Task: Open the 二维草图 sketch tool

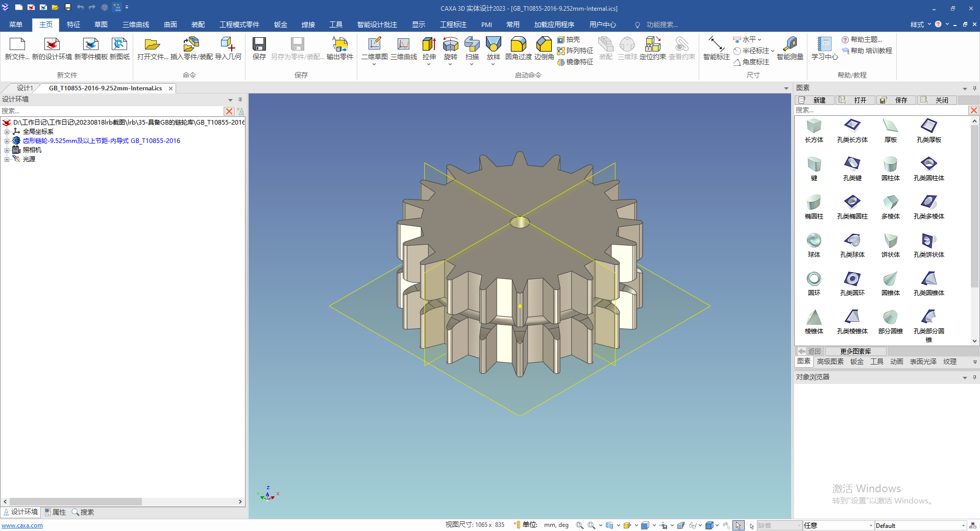Action: pos(374,46)
